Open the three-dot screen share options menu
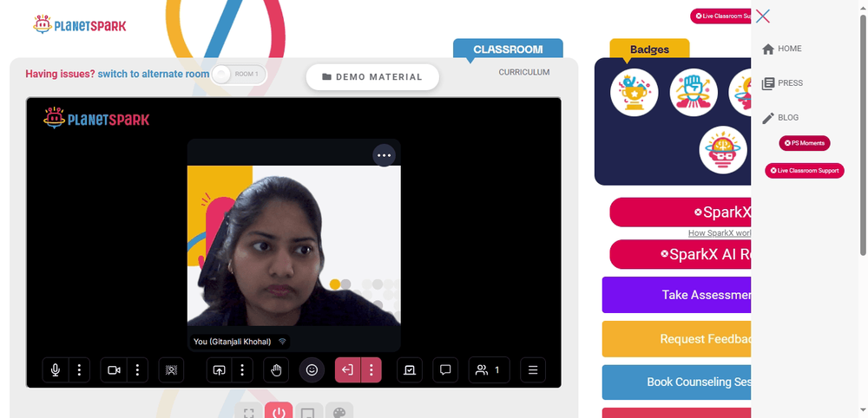The height and width of the screenshot is (418, 868). tap(242, 370)
